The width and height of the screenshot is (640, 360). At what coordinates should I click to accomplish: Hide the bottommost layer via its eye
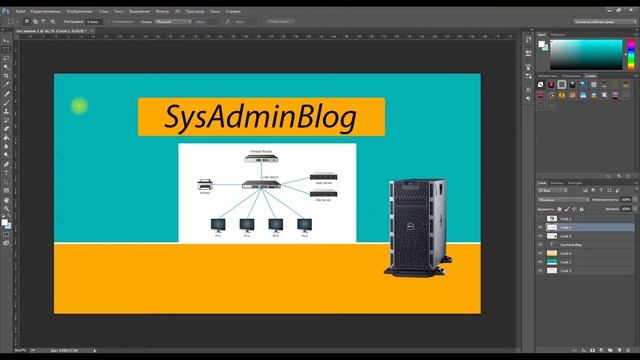540,271
